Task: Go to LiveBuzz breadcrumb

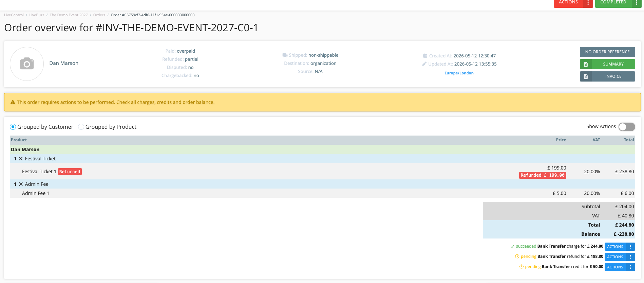Action: [37, 15]
